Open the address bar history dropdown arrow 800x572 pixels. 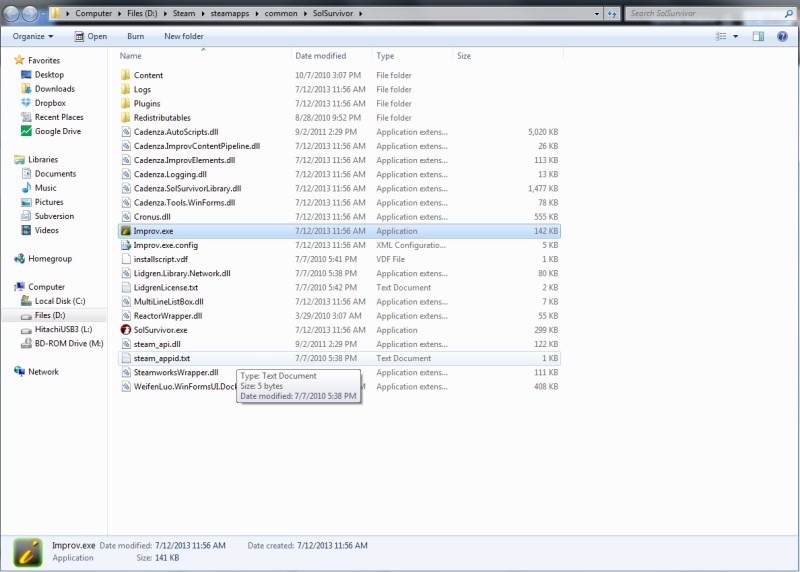597,14
